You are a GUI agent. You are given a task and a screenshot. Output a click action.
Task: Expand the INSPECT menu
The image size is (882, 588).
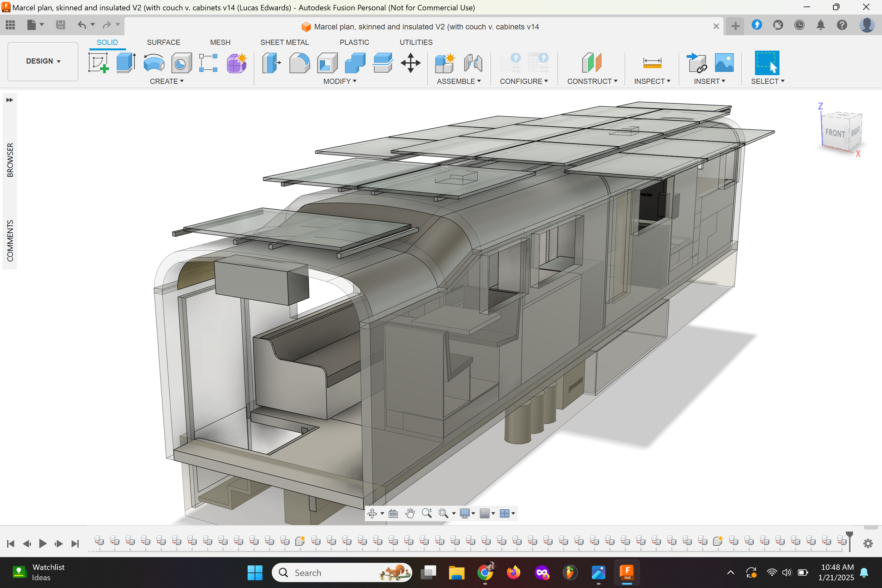(x=652, y=81)
